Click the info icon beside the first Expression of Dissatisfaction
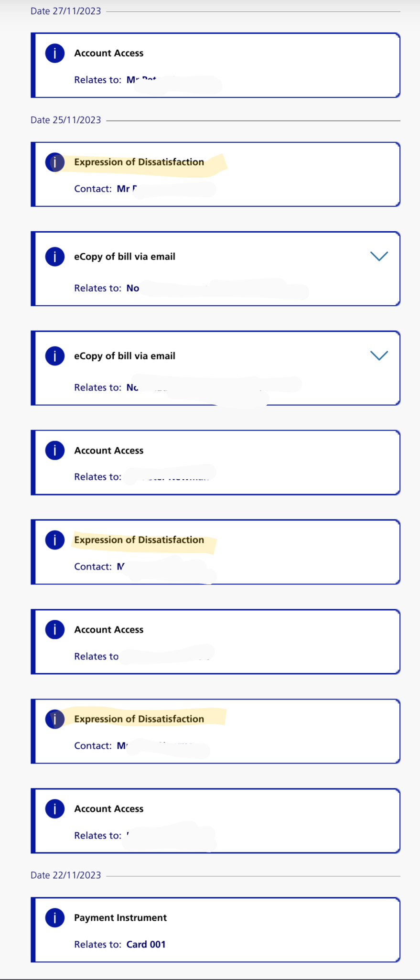The width and height of the screenshot is (420, 980). [55, 162]
